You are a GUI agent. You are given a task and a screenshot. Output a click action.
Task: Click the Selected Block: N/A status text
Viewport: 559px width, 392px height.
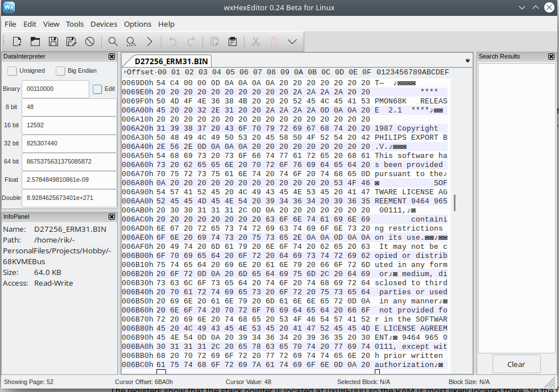tap(363, 382)
